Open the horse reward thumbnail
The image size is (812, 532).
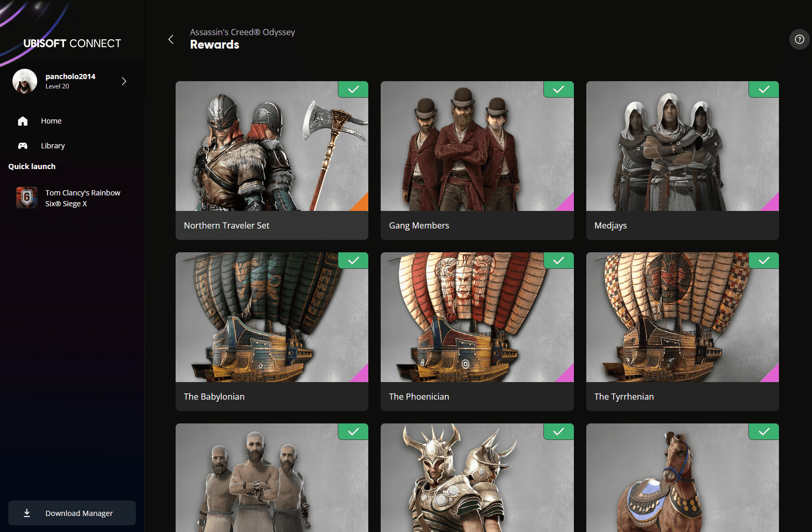(682, 478)
